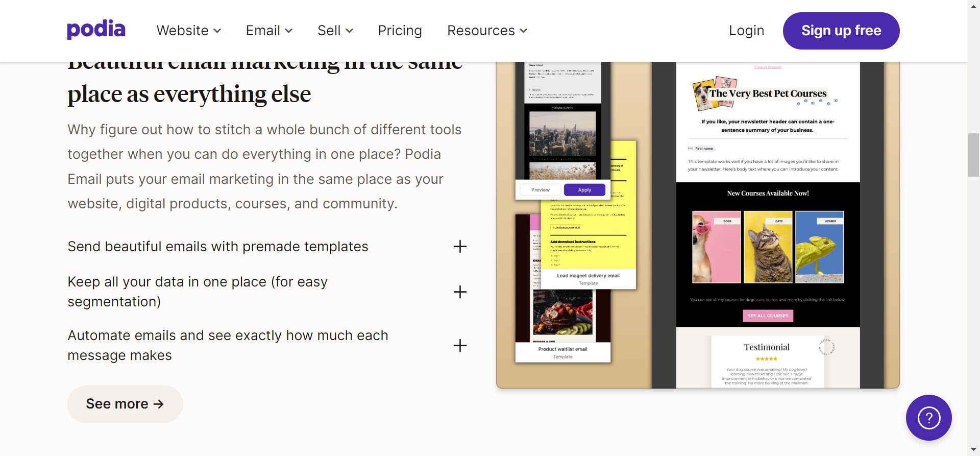Click the pink SEE ALL COURSES button
Image resolution: width=980 pixels, height=456 pixels.
(768, 316)
